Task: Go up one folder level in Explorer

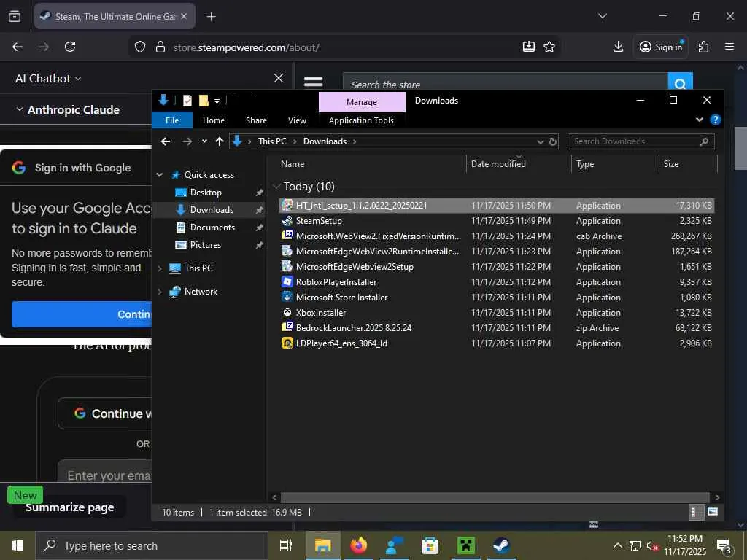Action: tap(219, 141)
